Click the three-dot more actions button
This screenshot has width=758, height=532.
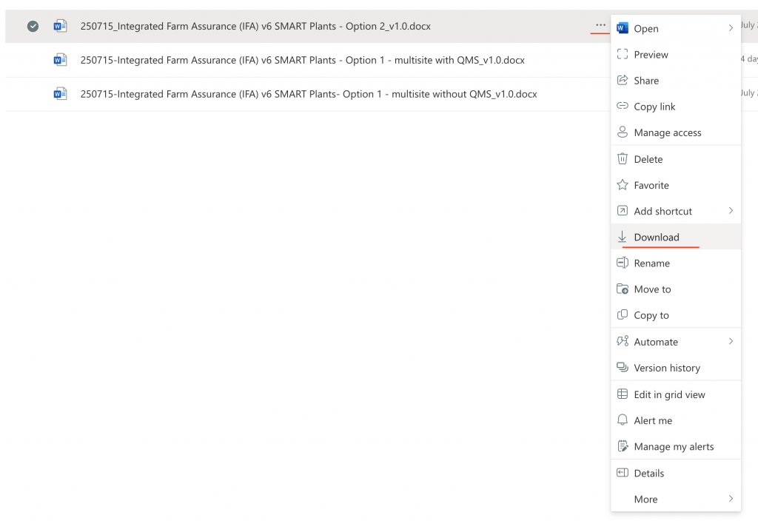600,26
